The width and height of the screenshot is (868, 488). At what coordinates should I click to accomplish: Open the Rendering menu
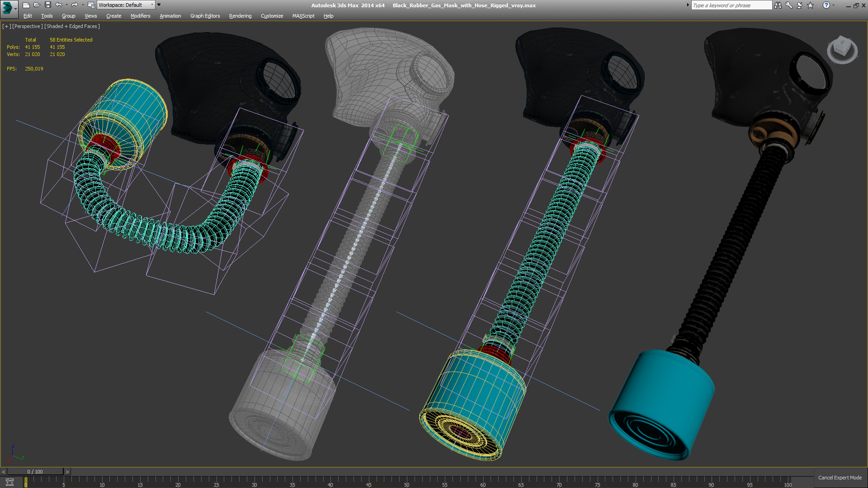tap(240, 16)
